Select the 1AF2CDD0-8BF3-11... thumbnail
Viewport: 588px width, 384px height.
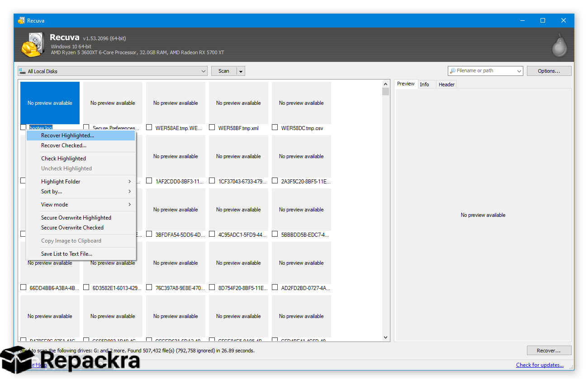175,156
